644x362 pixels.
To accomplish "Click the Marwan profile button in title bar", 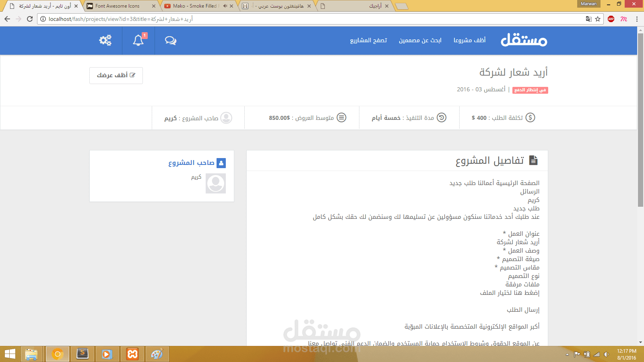I will [589, 4].
